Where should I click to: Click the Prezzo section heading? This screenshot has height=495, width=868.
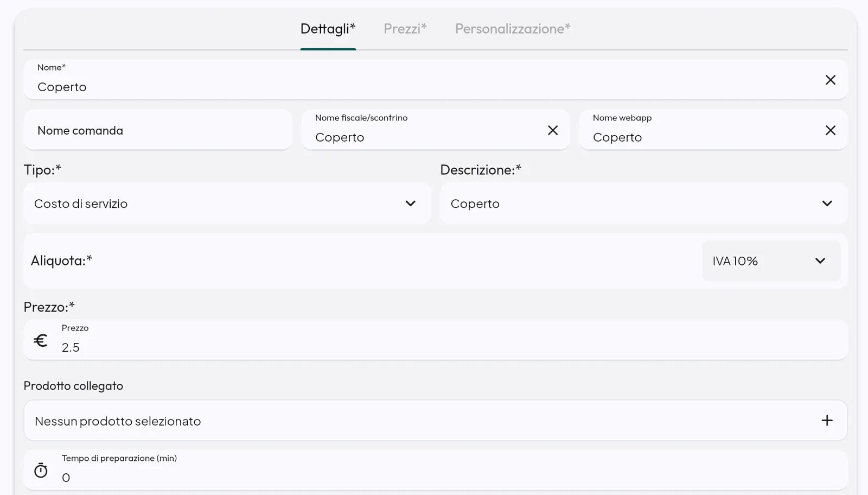(49, 307)
